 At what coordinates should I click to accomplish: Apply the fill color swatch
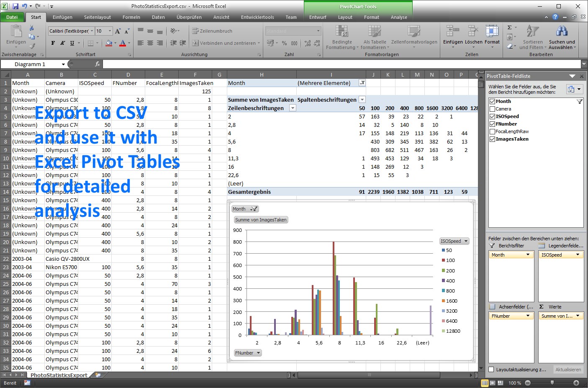(x=109, y=43)
